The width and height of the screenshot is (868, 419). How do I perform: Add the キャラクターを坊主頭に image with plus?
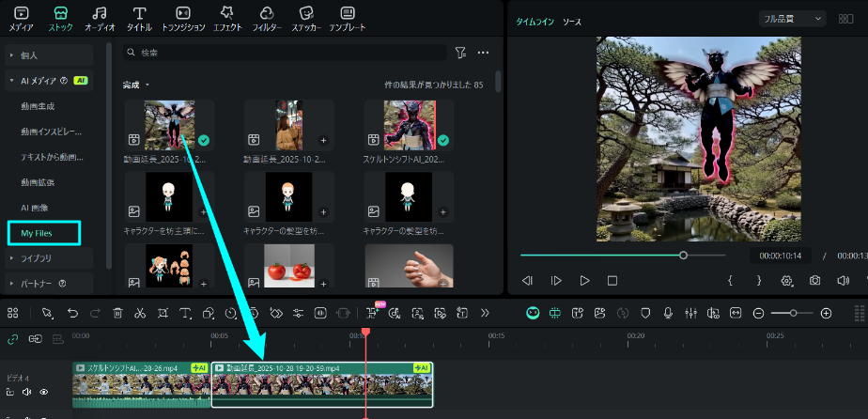(x=203, y=211)
